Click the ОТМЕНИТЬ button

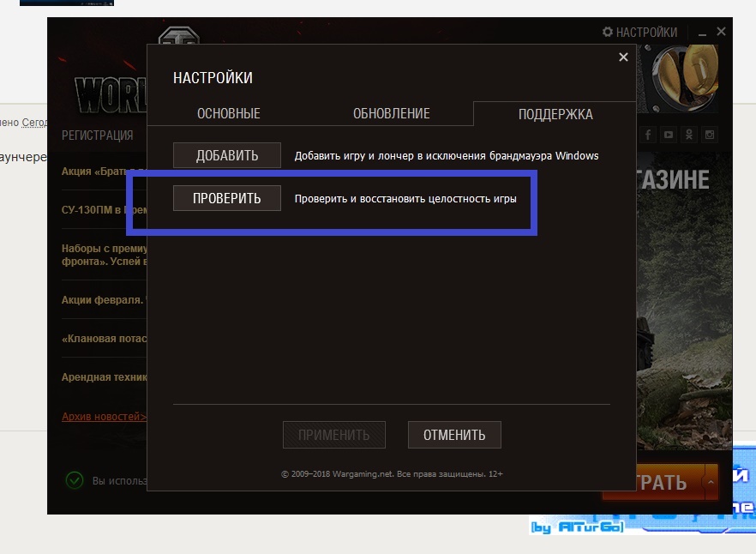[454, 435]
